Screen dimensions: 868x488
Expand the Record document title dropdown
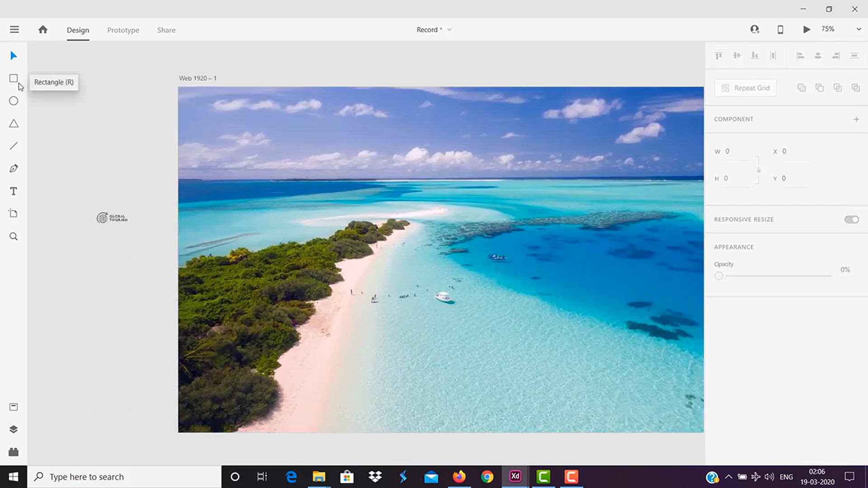(449, 29)
